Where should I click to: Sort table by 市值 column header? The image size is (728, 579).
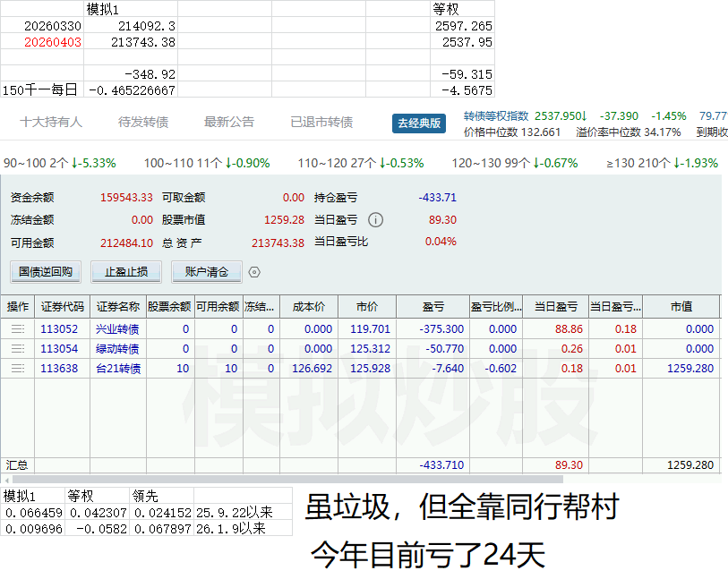click(681, 307)
